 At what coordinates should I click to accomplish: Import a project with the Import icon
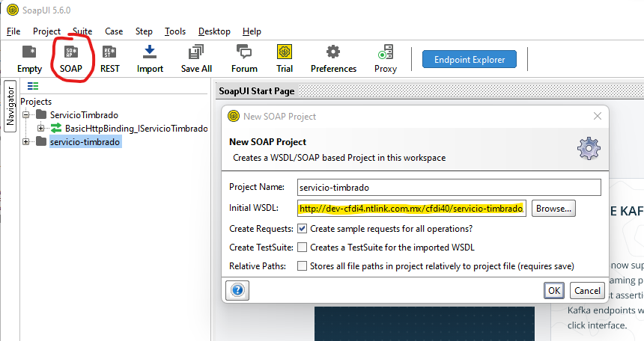(150, 60)
